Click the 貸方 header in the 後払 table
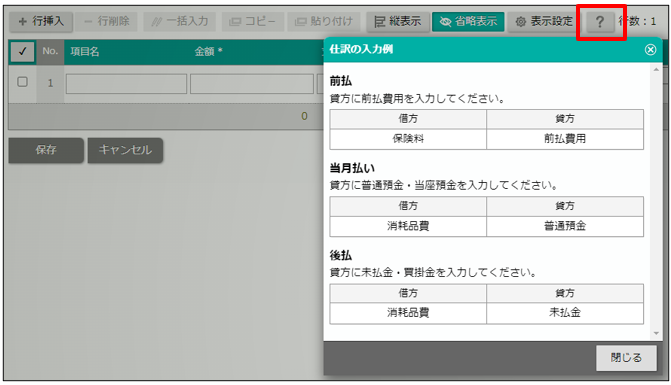671x385 pixels. pos(565,293)
